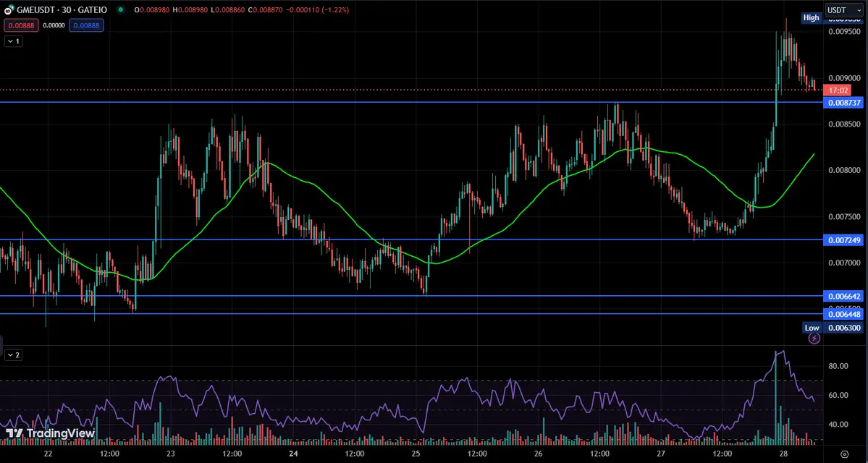The image size is (868, 463).
Task: Select the 0.006642 horizontal line price label
Action: pos(843,297)
